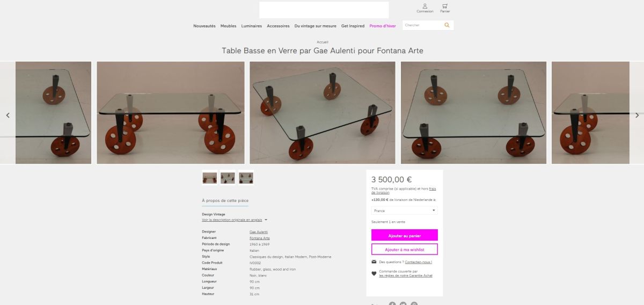Open the France country dropdown
Image resolution: width=644 pixels, height=305 pixels.
tap(404, 210)
